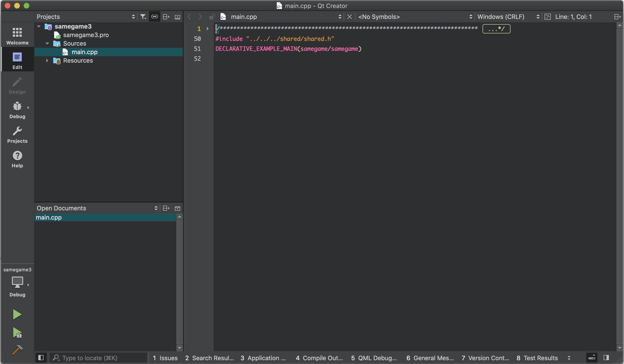624x364 pixels.
Task: Go back in navigation history
Action: coord(189,17)
